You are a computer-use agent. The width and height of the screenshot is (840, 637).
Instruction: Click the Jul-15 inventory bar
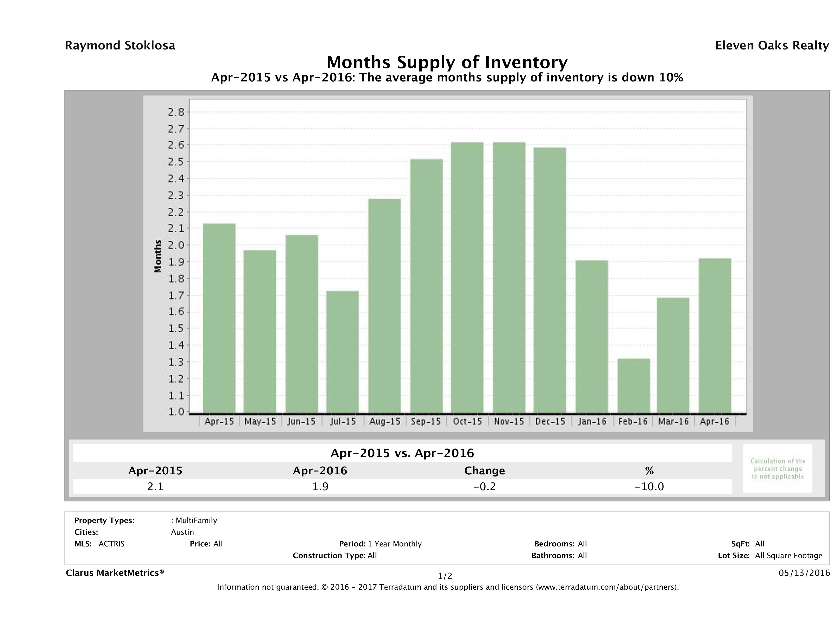[x=342, y=352]
